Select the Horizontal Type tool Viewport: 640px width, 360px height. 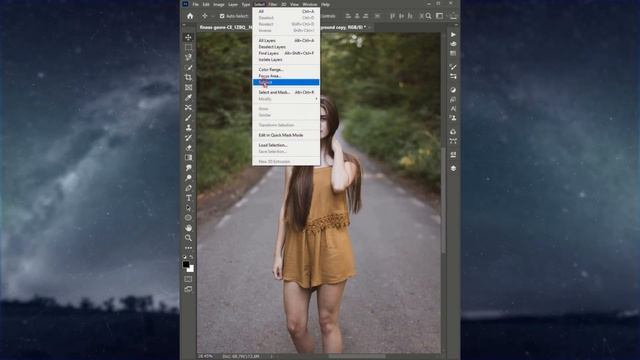tap(188, 198)
